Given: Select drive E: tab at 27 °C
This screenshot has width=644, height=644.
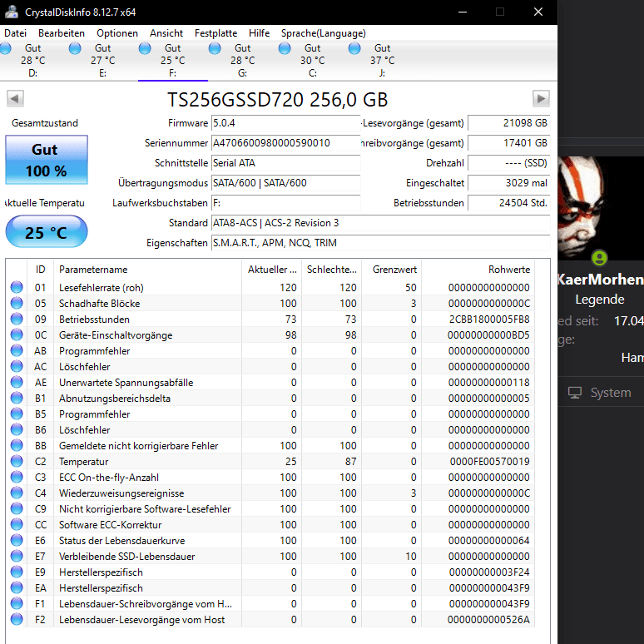Looking at the screenshot, I should (102, 61).
